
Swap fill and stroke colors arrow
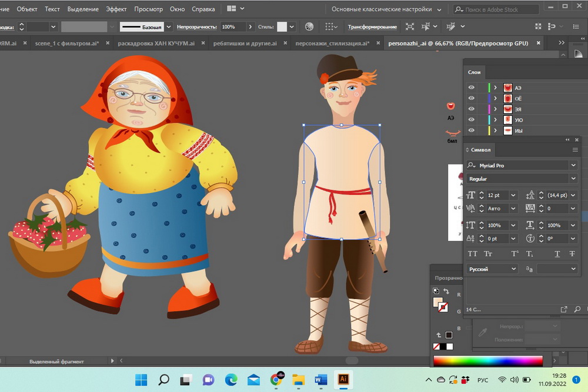[446, 291]
